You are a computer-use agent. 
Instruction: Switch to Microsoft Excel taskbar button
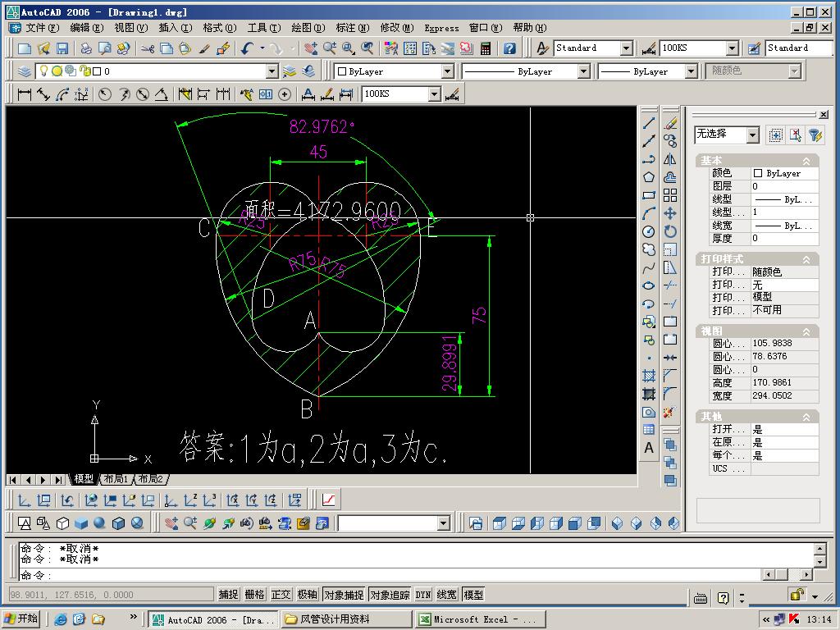[480, 619]
